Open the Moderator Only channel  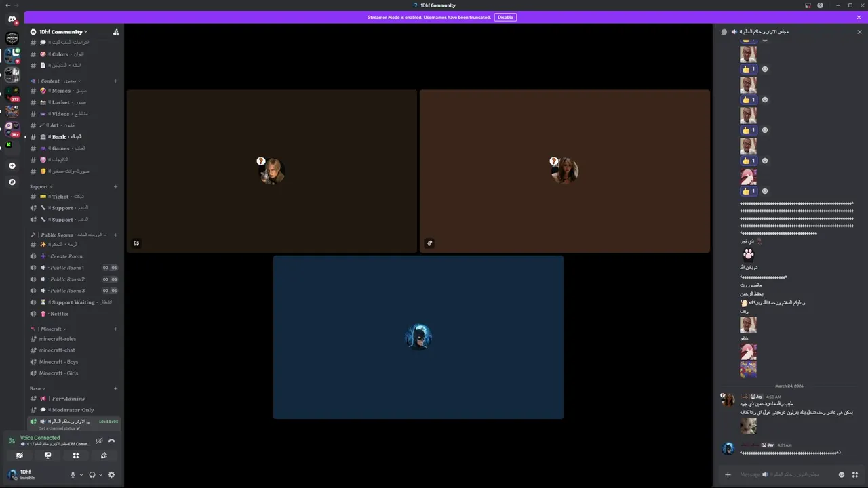pyautogui.click(x=74, y=410)
